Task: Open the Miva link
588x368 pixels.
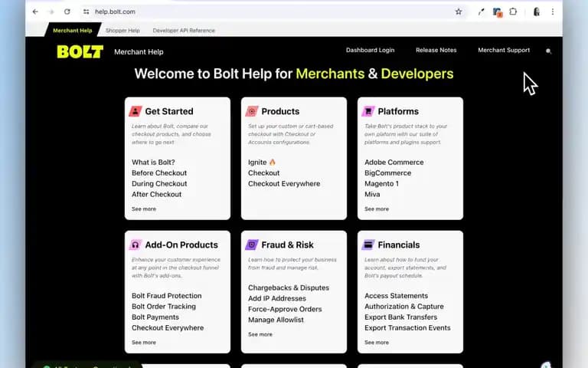Action: click(372, 194)
